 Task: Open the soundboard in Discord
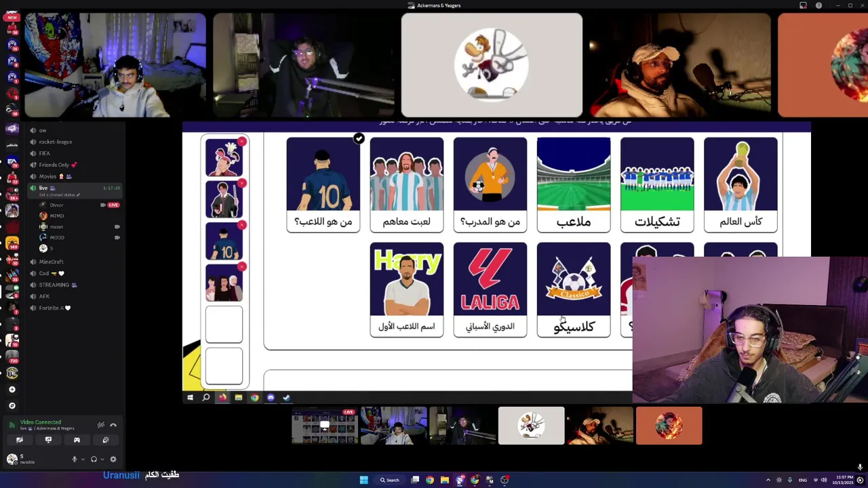click(105, 440)
